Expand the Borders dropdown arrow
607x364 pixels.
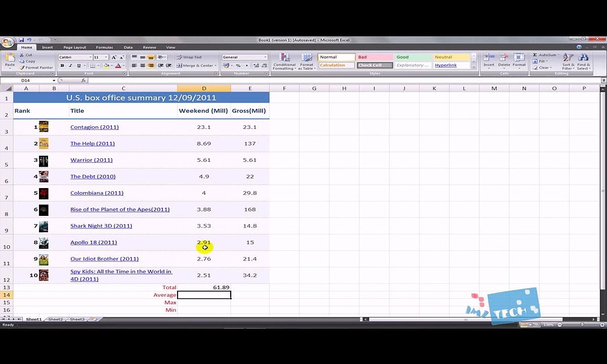(x=100, y=66)
